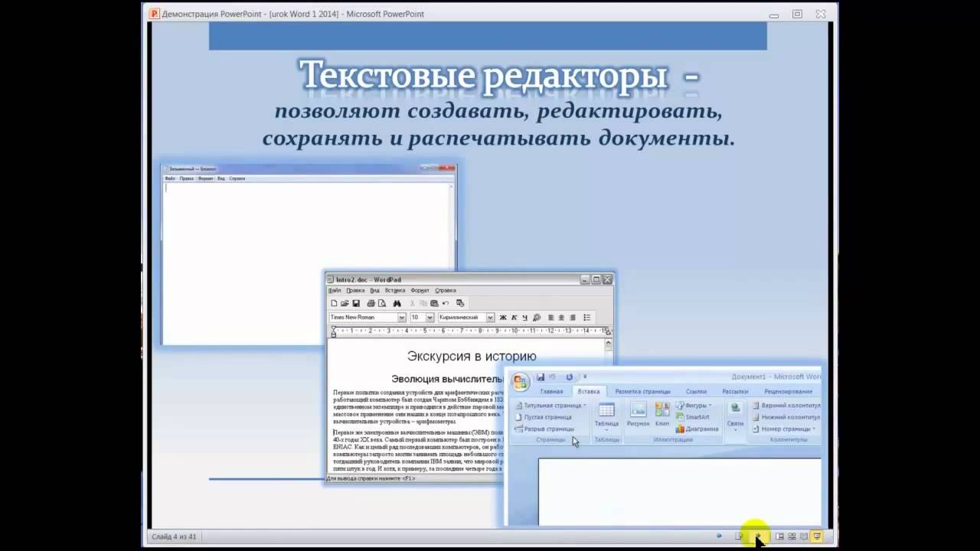The height and width of the screenshot is (551, 980).
Task: Open the Справка menu in WordPad
Action: click(446, 291)
